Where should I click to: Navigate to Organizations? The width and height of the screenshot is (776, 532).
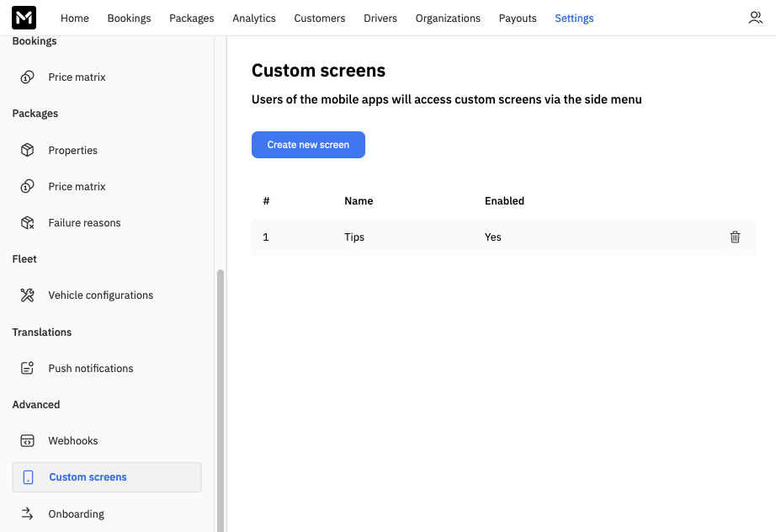pos(448,19)
